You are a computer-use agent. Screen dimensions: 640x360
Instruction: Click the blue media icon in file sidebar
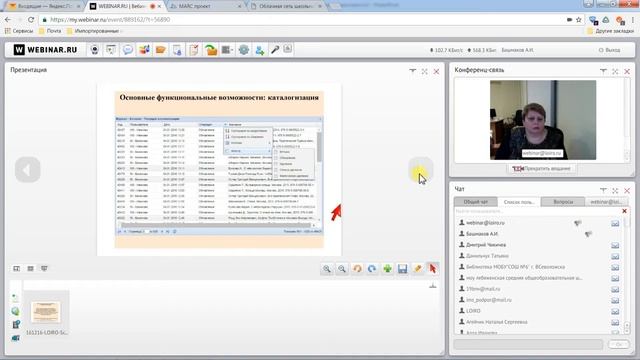coord(16,324)
